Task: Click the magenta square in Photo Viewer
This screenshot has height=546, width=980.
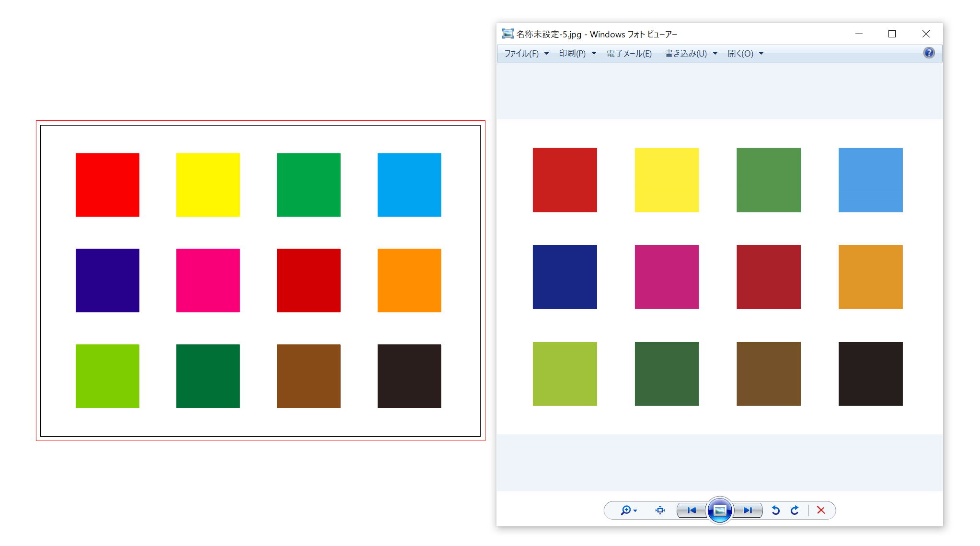Action: point(667,277)
